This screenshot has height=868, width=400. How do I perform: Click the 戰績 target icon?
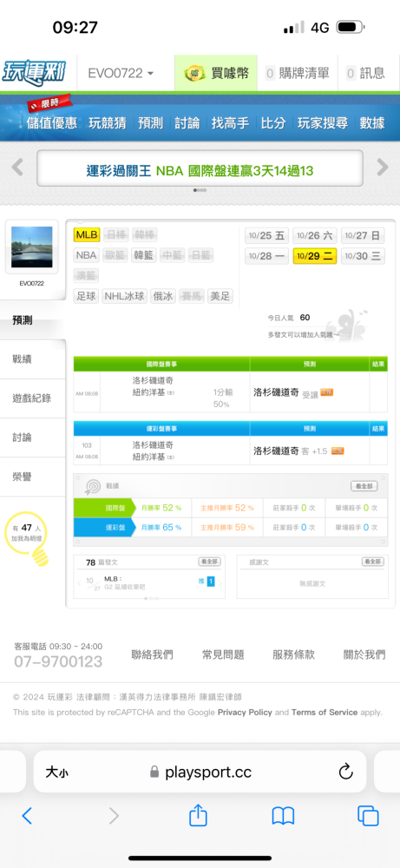(92, 487)
